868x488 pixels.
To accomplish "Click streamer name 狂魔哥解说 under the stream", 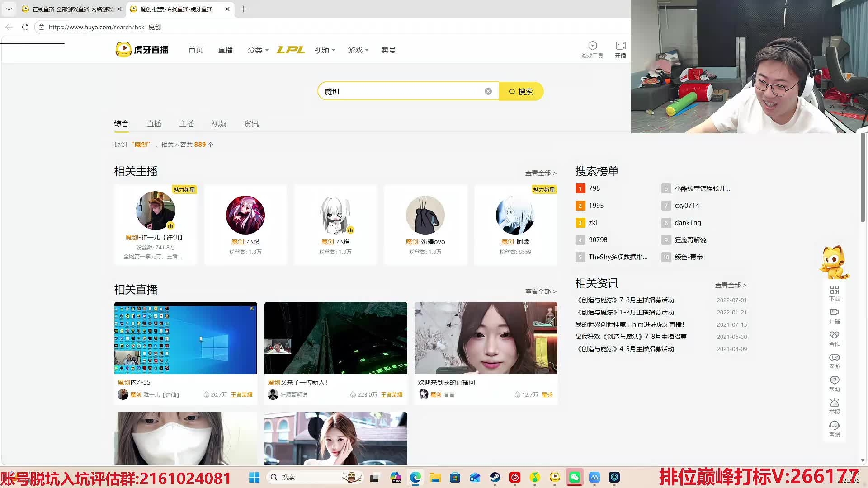I will [294, 395].
